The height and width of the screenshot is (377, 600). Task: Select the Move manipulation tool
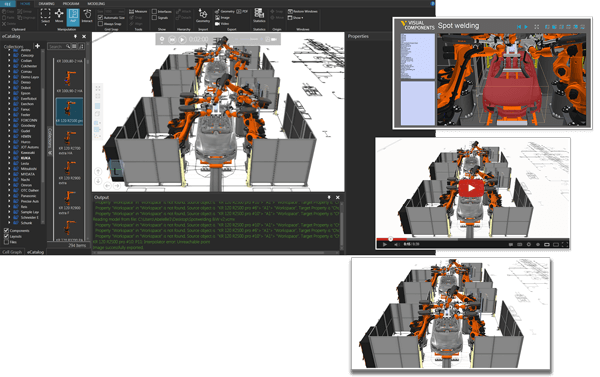click(59, 16)
